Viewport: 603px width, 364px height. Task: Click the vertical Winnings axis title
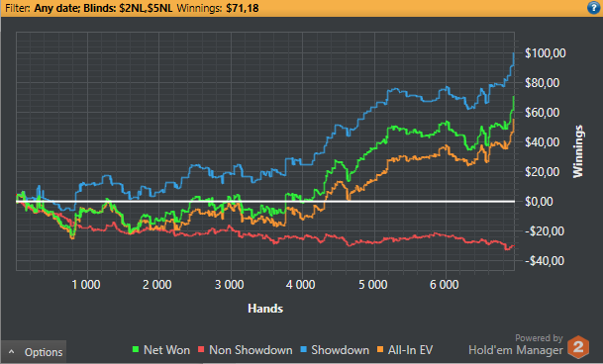tap(578, 151)
